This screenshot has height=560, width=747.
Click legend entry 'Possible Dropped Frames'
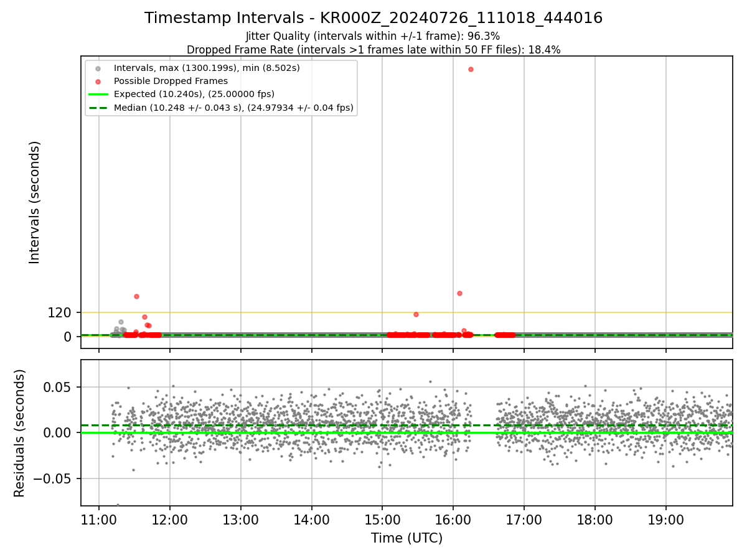point(171,81)
